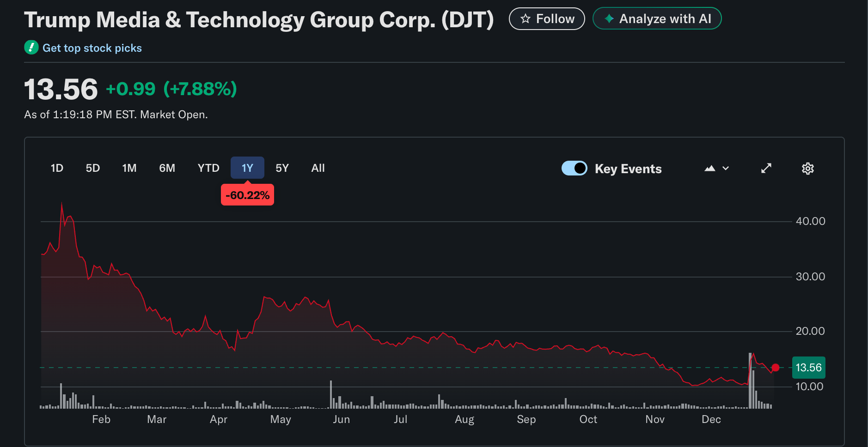
Task: Select the 1Y range tab
Action: 247,168
